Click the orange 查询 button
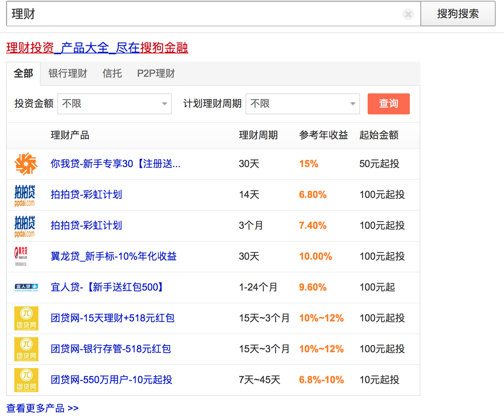 [389, 103]
